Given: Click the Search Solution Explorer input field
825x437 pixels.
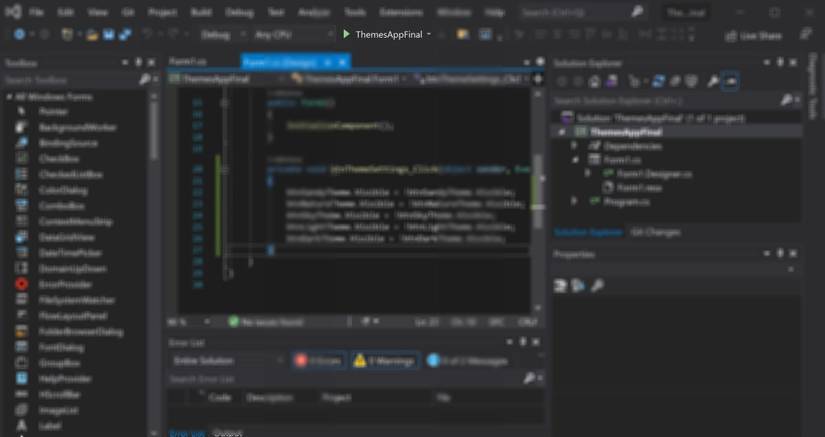Looking at the screenshot, I should [x=666, y=100].
